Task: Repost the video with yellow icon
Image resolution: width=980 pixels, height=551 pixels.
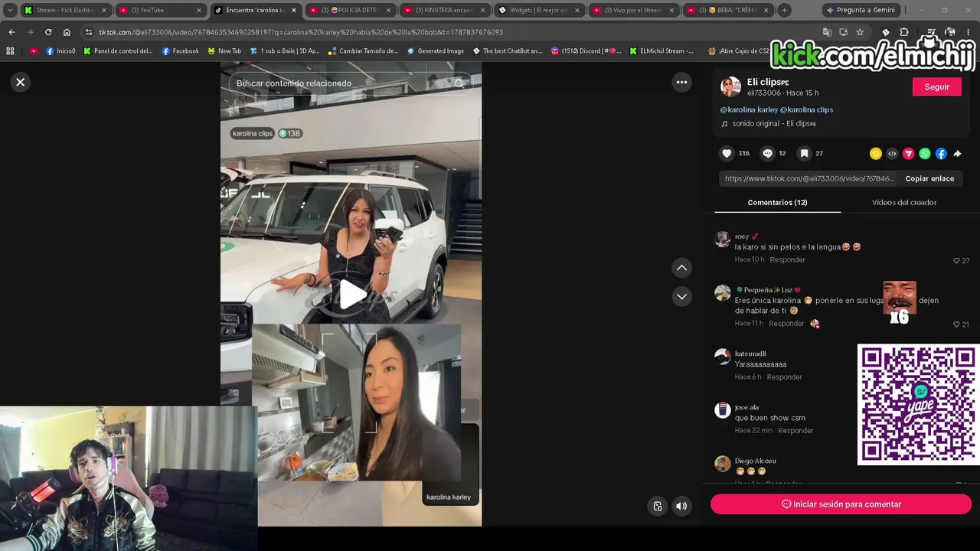Action: 876,154
